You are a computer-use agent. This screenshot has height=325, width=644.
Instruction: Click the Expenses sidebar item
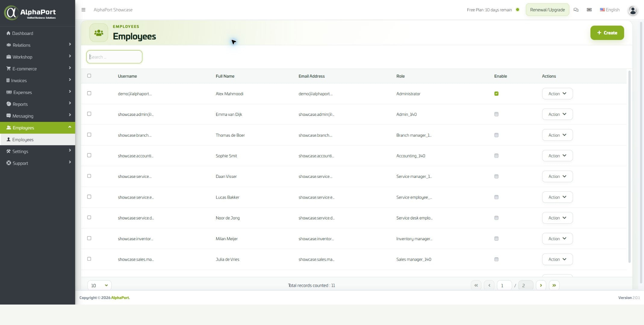pyautogui.click(x=38, y=92)
